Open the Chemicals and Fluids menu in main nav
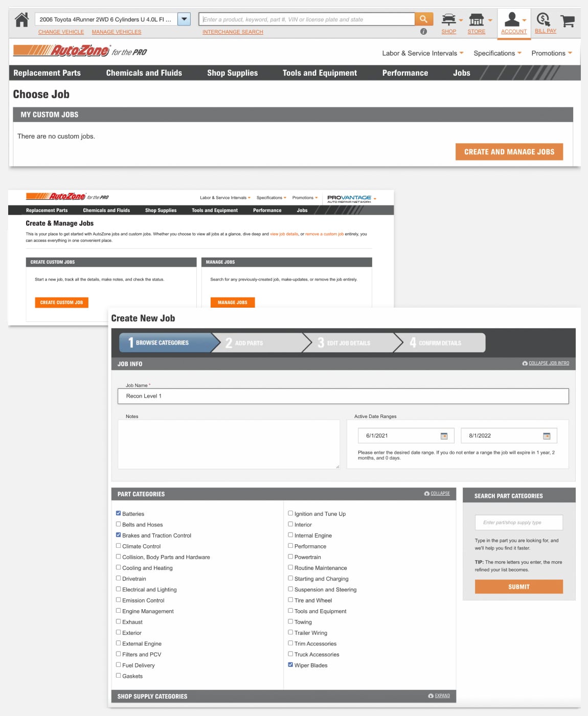The width and height of the screenshot is (588, 716). pyautogui.click(x=144, y=73)
